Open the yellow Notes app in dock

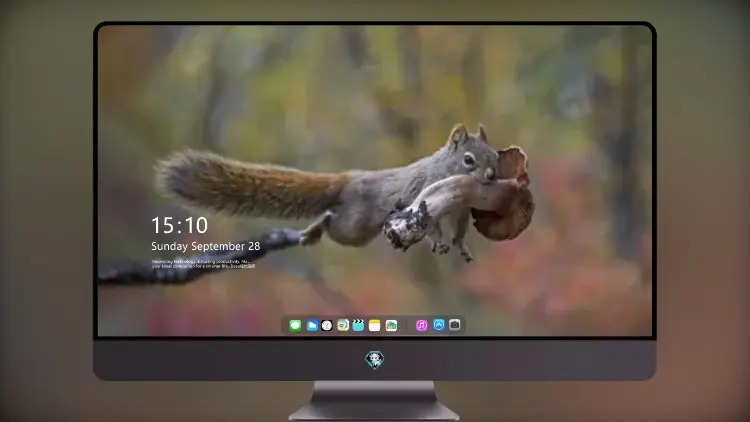[x=375, y=325]
